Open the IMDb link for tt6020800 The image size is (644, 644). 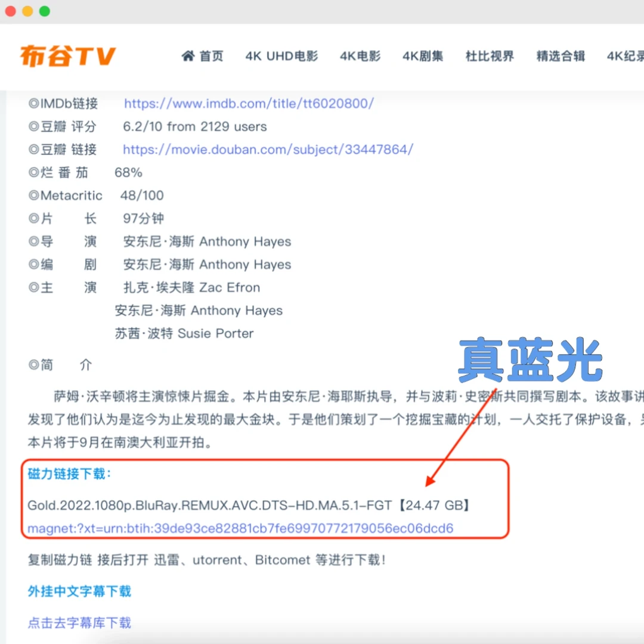click(x=249, y=103)
